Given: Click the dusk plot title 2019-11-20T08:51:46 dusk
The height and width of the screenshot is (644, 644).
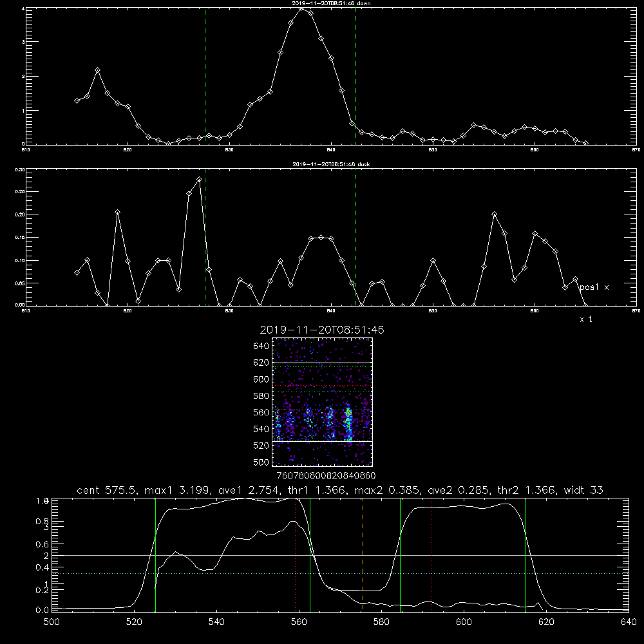Looking at the screenshot, I should pyautogui.click(x=331, y=164).
